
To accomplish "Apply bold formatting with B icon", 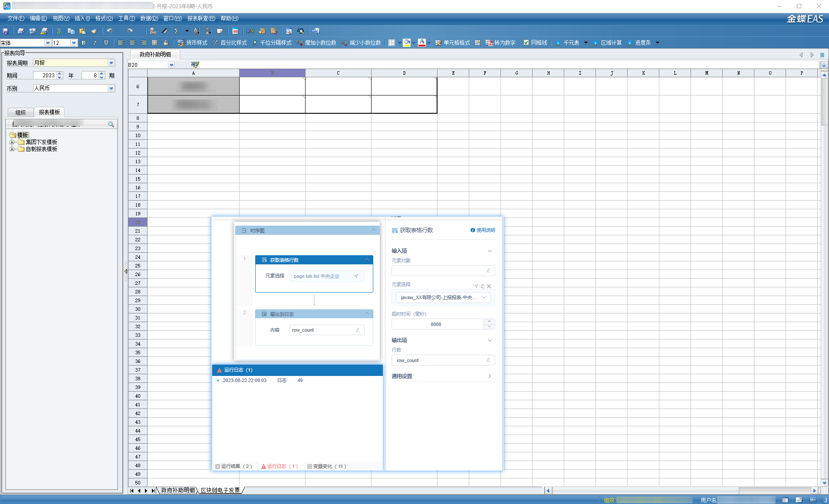I will 83,43.
